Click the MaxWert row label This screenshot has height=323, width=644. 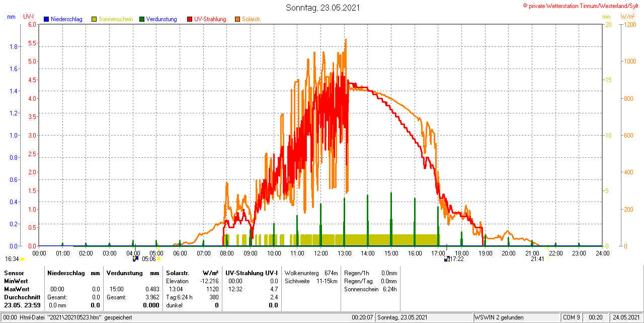coord(17,289)
